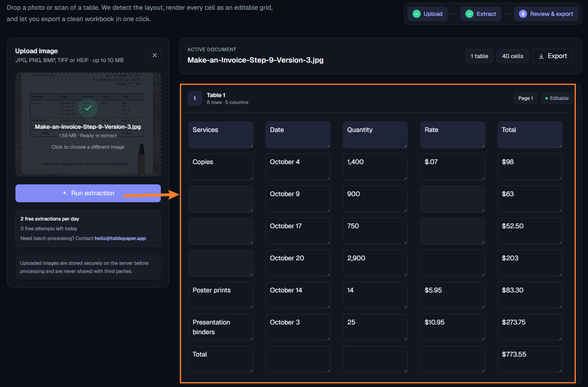The height and width of the screenshot is (387, 588).
Task: Click the Upload step checkmark
Action: click(416, 14)
